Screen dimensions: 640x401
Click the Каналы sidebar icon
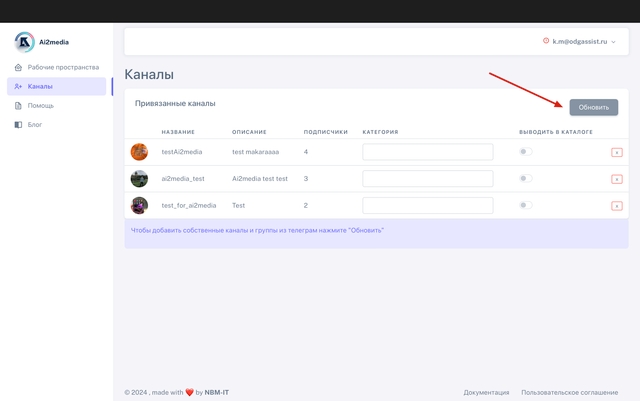tap(18, 86)
